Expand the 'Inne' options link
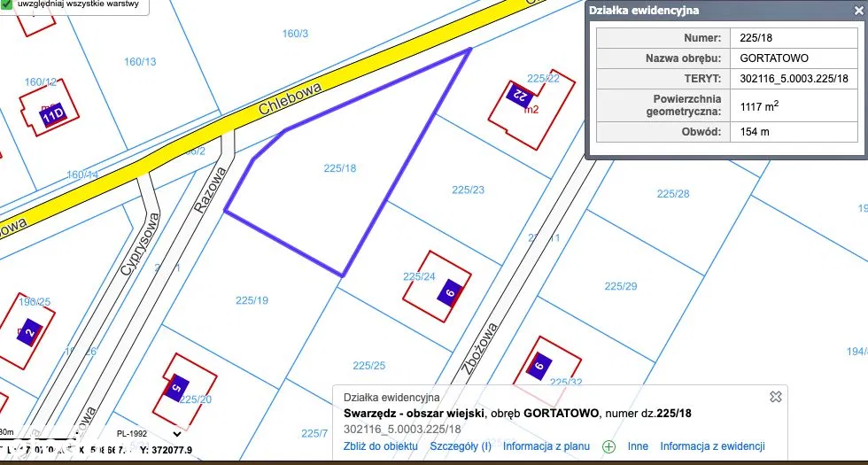This screenshot has width=868, height=465. (x=638, y=446)
